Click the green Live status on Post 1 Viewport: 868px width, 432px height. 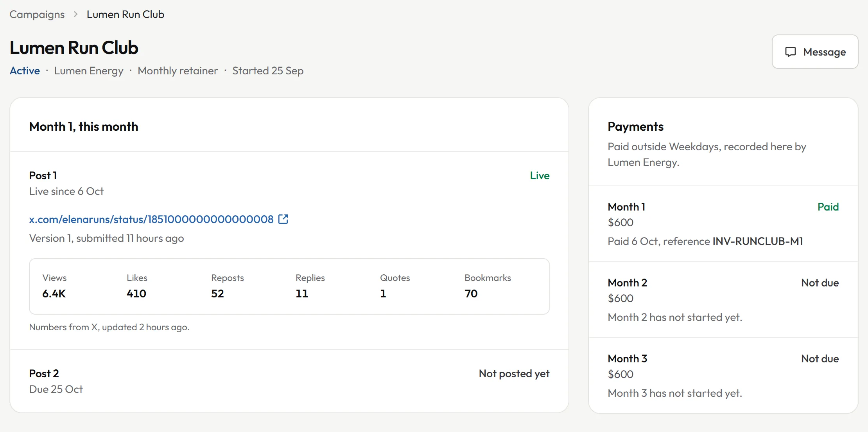(x=540, y=175)
